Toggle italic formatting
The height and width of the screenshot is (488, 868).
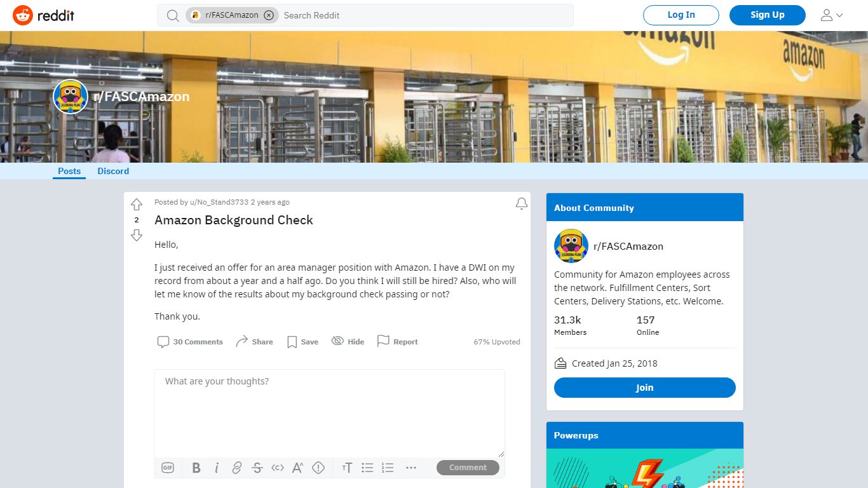[x=217, y=468]
